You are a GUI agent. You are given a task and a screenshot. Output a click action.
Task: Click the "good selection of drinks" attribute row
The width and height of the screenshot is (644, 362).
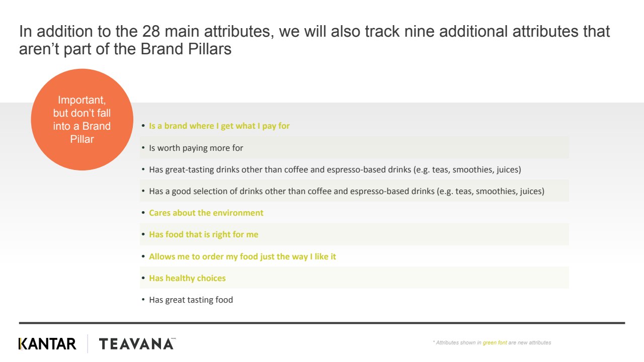click(x=347, y=191)
